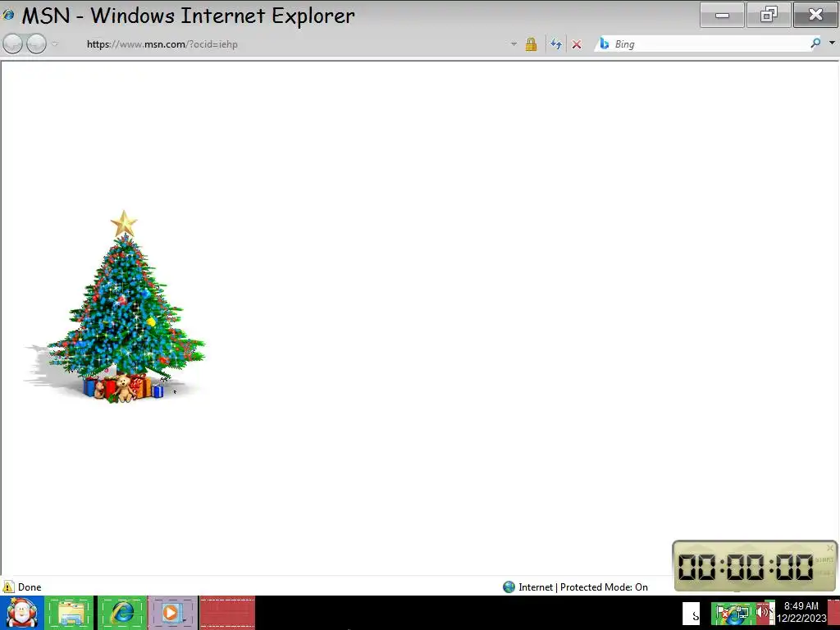
Task: Start the 00:00:00 timer gadget
Action: click(824, 559)
